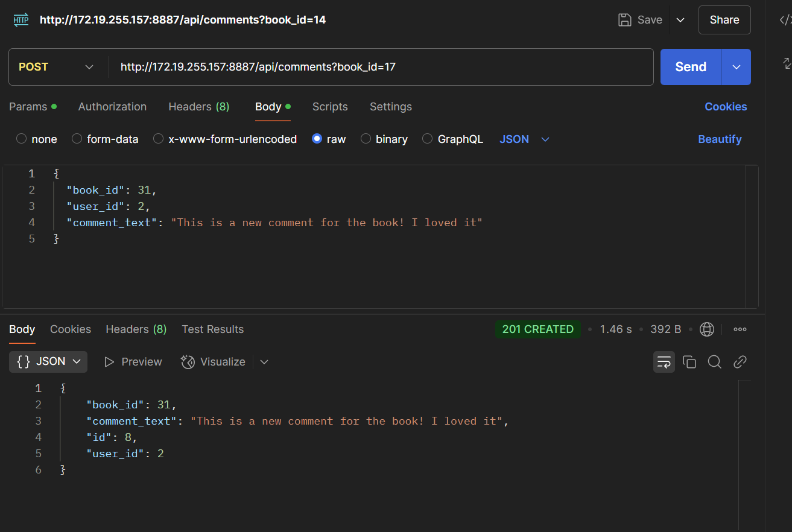Click the request URL input field

point(381,67)
